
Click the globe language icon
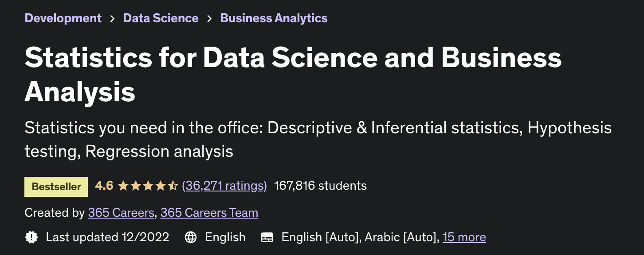point(191,237)
